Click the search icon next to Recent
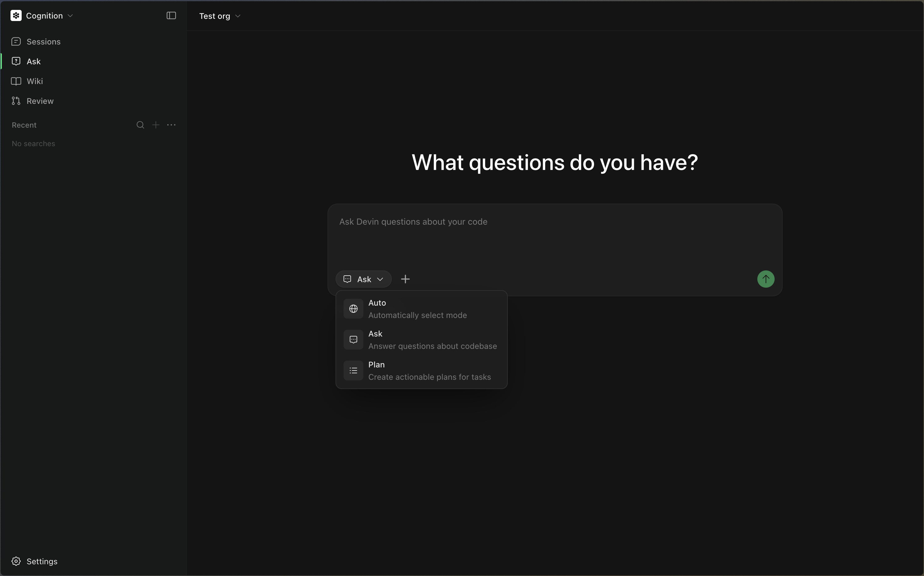This screenshot has width=924, height=576. point(140,125)
